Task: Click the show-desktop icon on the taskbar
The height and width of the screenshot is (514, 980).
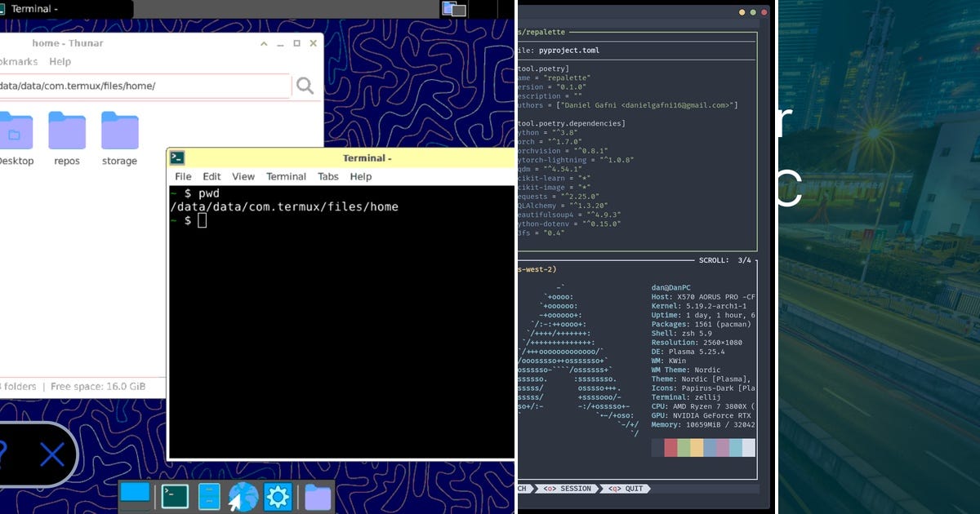Action: tap(134, 494)
